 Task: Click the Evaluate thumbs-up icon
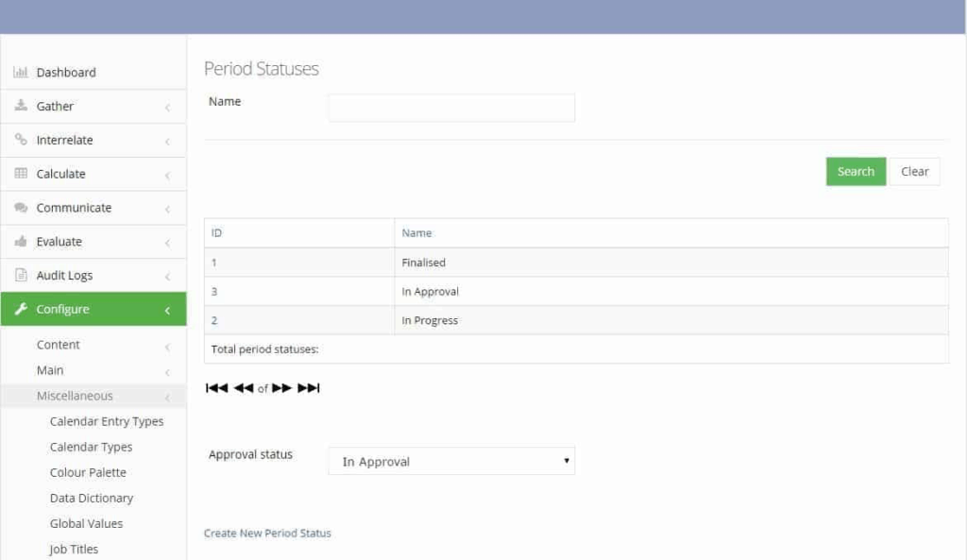pos(21,241)
